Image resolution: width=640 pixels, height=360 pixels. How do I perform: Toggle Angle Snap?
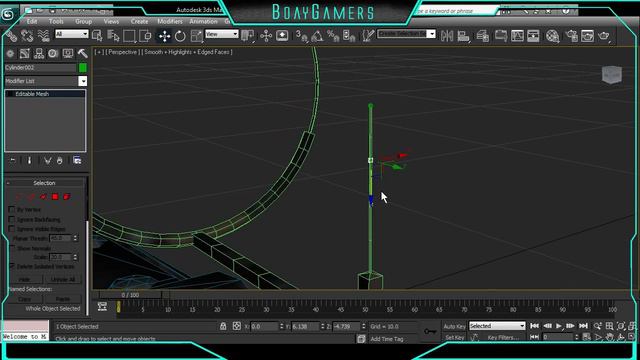pos(317,36)
